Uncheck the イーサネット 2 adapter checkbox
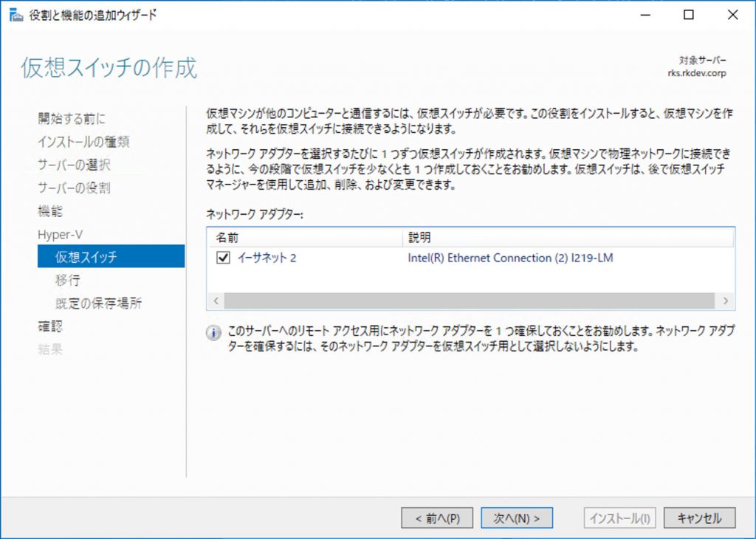Screen dimensions: 756x539 pos(223,258)
